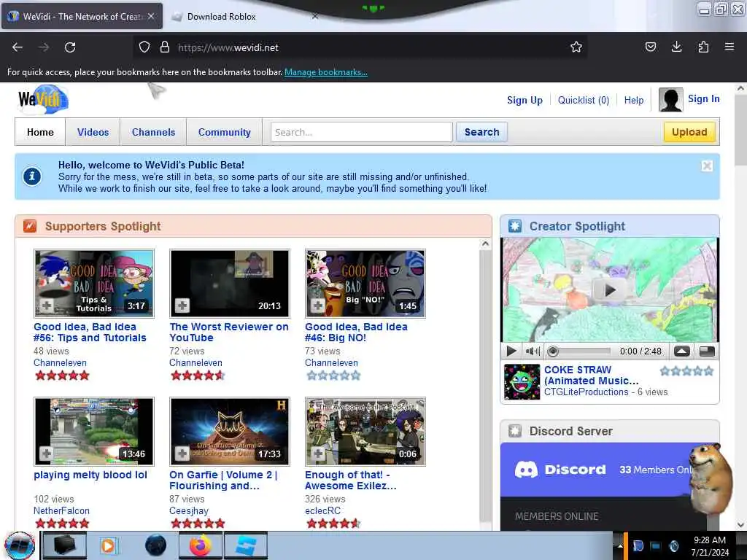Viewport: 747px width, 560px height.
Task: Click Supporters Spotlight scroll up arrow
Action: click(485, 244)
